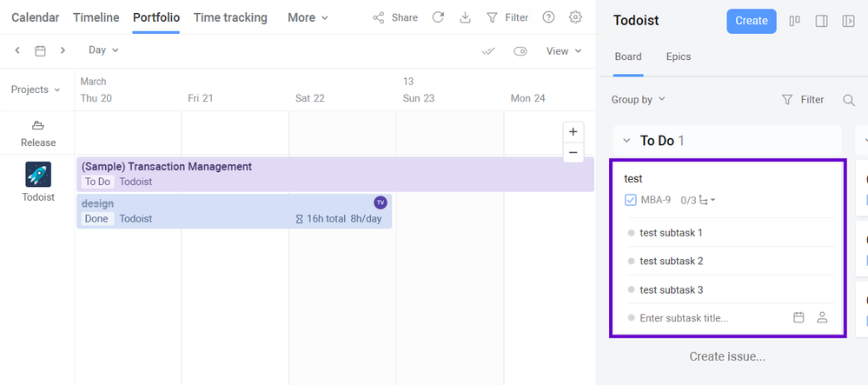Click the subtask hierarchy icon on MBA-9
This screenshot has height=385, width=868.
704,200
